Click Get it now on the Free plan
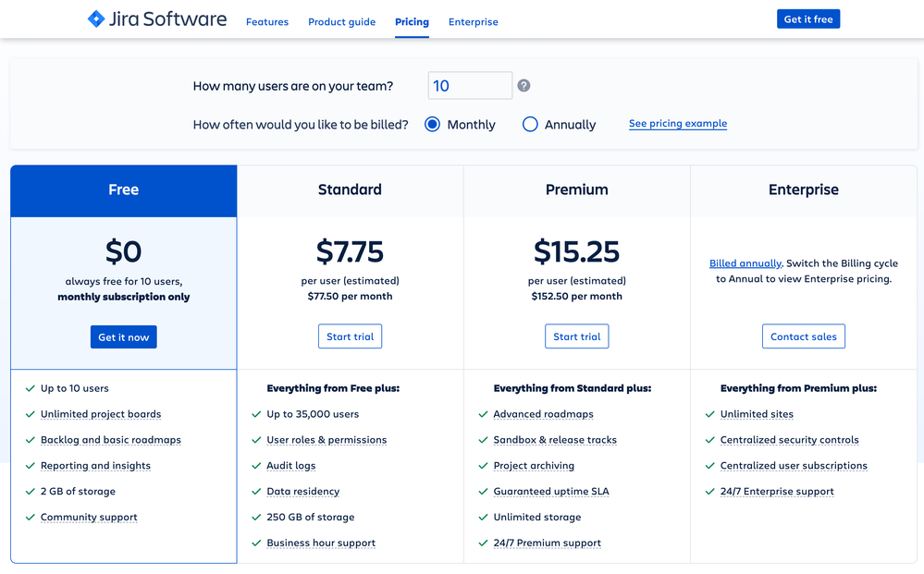This screenshot has height=574, width=924. coord(123,336)
